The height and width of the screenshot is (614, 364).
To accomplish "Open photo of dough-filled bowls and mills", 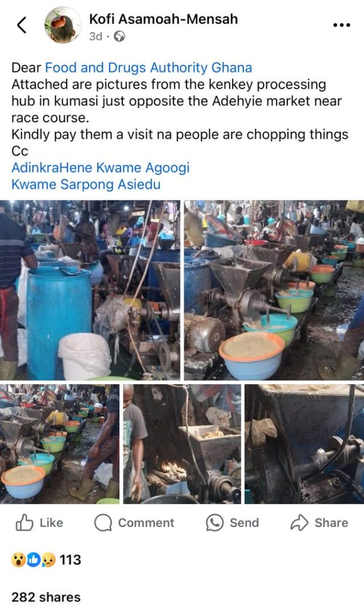I will click(x=274, y=290).
